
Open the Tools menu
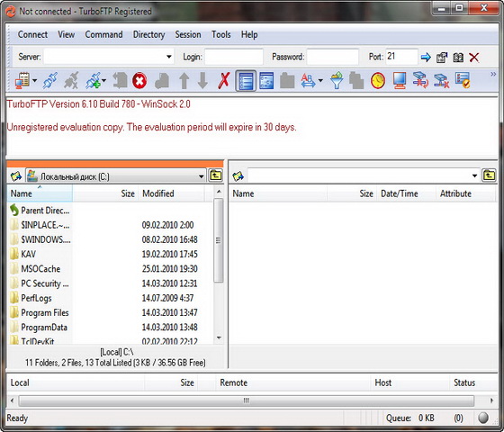(221, 34)
